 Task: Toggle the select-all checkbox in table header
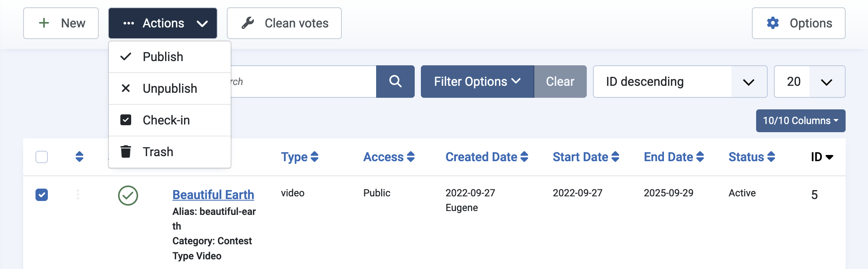tap(42, 157)
